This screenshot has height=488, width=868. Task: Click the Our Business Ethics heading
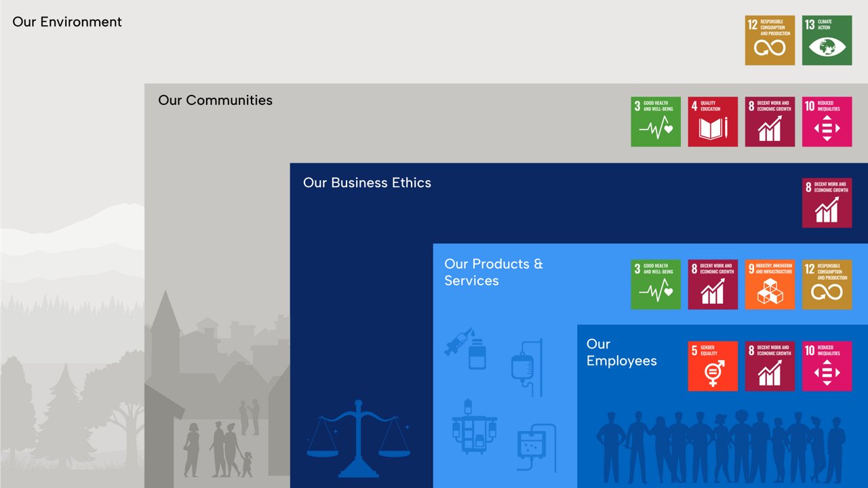tap(367, 183)
